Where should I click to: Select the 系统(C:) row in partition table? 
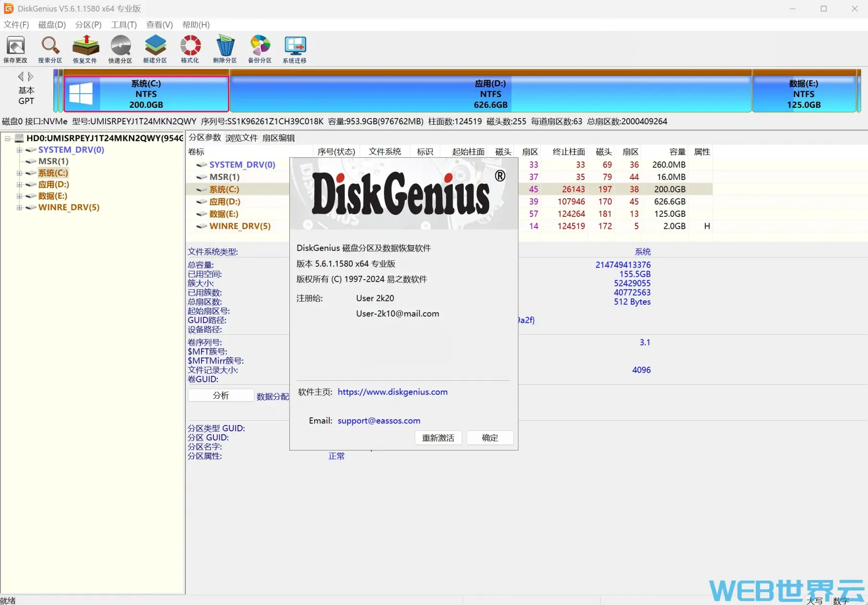pos(449,189)
